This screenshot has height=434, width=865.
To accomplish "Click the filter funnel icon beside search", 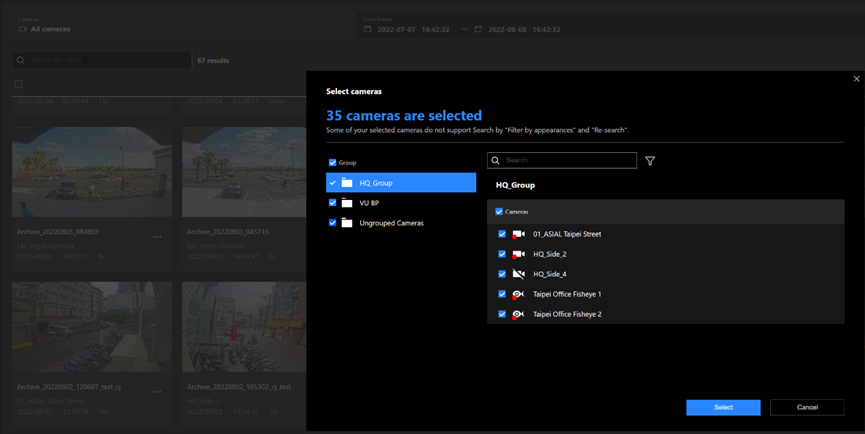I will [650, 161].
